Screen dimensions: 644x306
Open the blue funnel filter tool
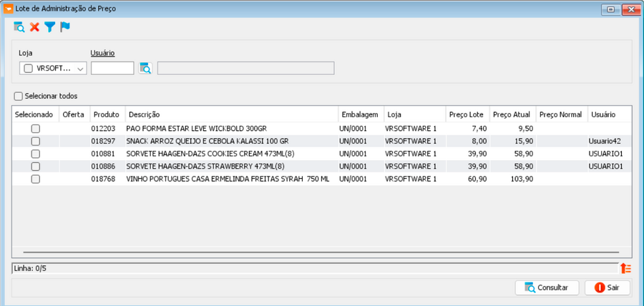coord(49,27)
